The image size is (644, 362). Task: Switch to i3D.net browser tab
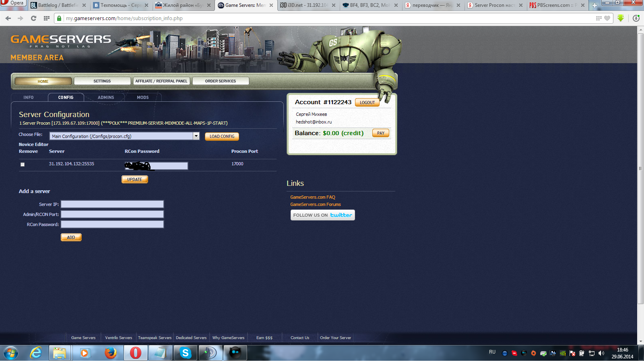pyautogui.click(x=308, y=5)
